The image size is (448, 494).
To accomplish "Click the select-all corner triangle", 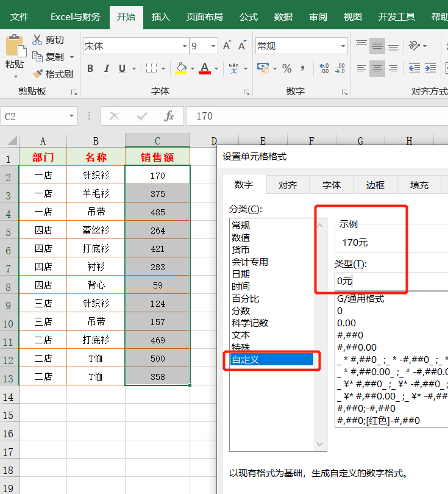I will 12,140.
